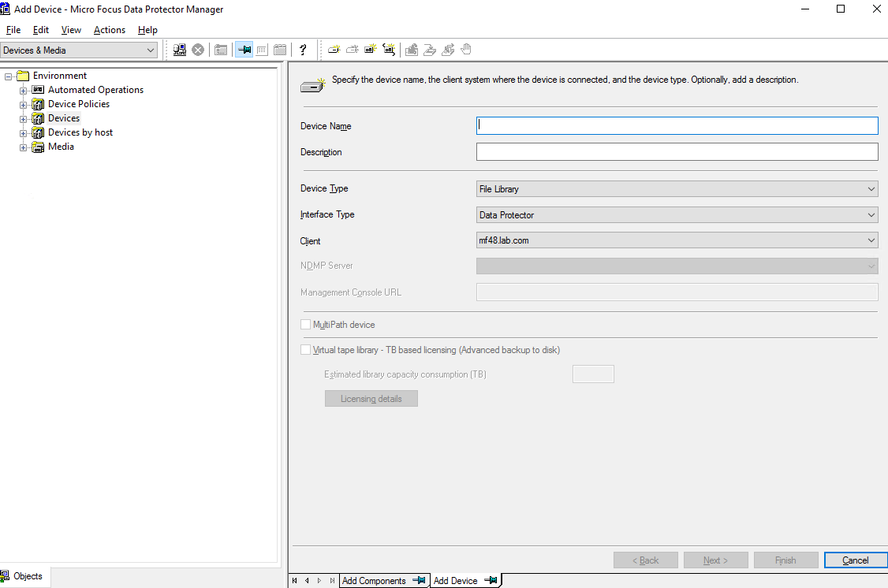
Task: Click the Estimated library capacity field
Action: [x=594, y=374]
